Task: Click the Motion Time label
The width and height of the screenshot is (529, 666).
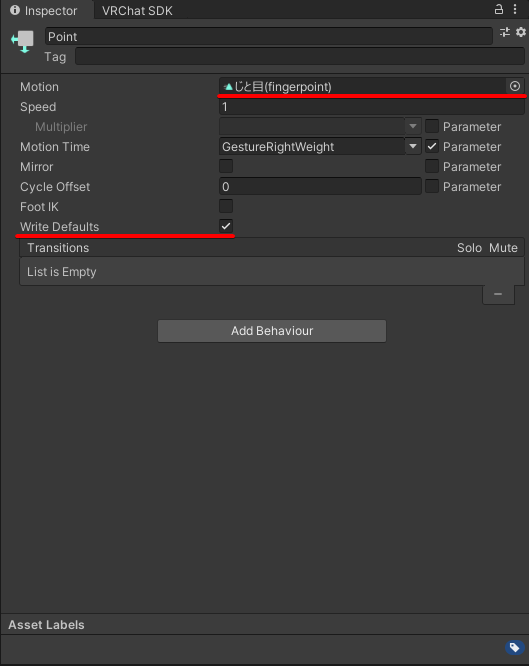Action: [x=55, y=147]
